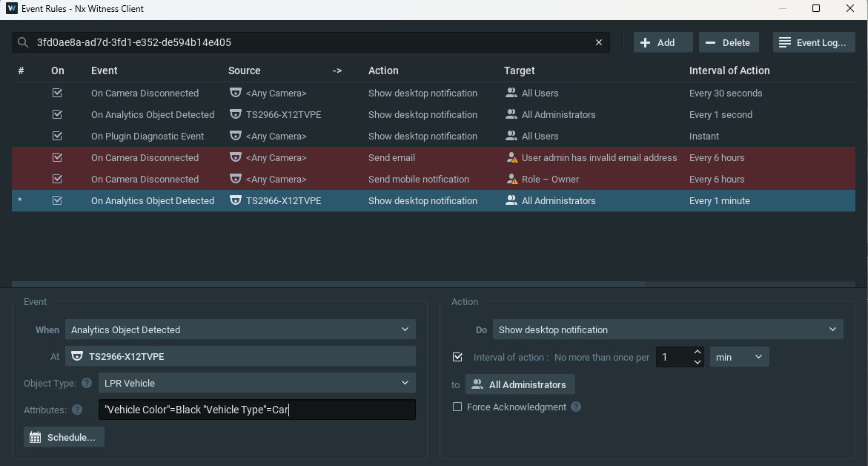868x466 pixels.
Task: Click the Nx Witness app icon in title bar
Action: pyautogui.click(x=12, y=8)
